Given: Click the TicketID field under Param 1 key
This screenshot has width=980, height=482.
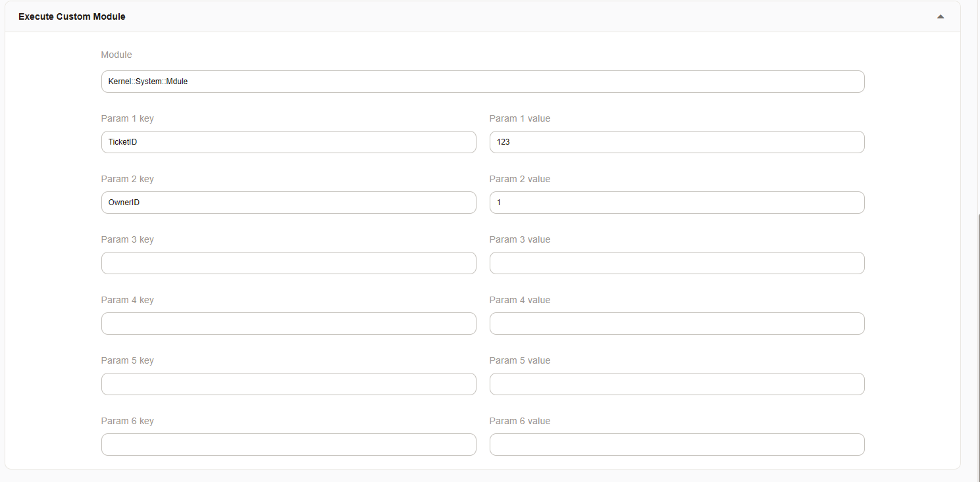Looking at the screenshot, I should (288, 141).
